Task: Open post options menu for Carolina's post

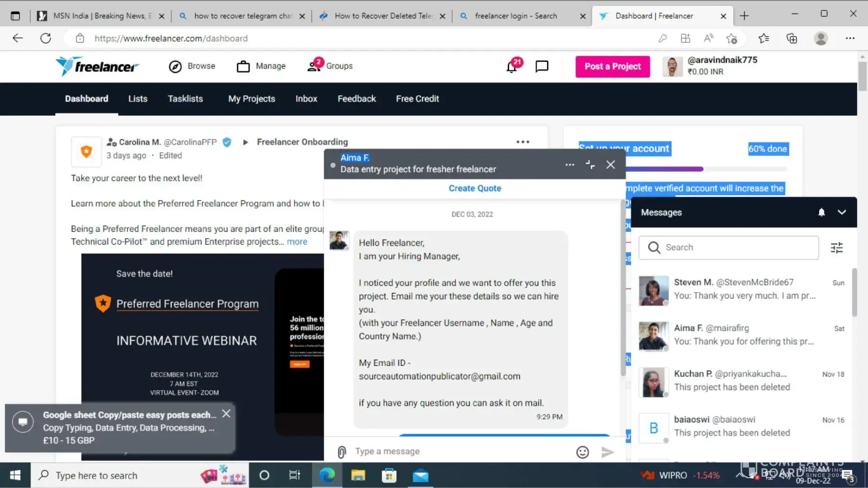Action: coord(523,142)
